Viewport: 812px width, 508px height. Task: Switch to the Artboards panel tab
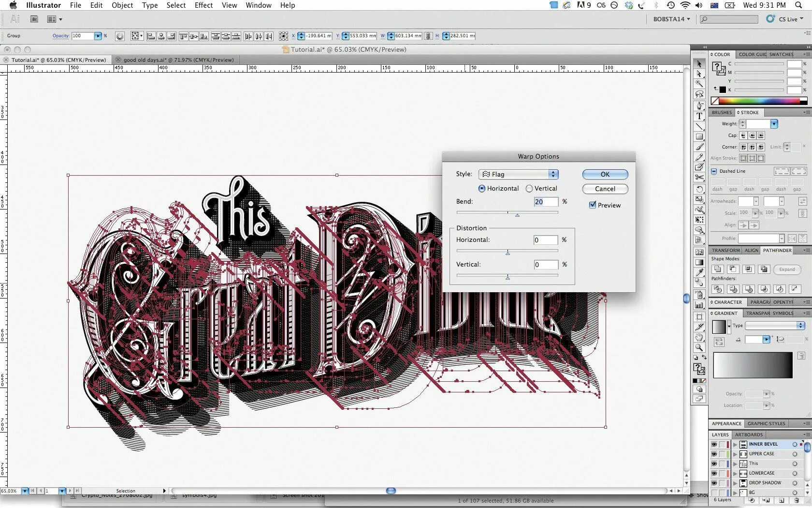pos(749,434)
